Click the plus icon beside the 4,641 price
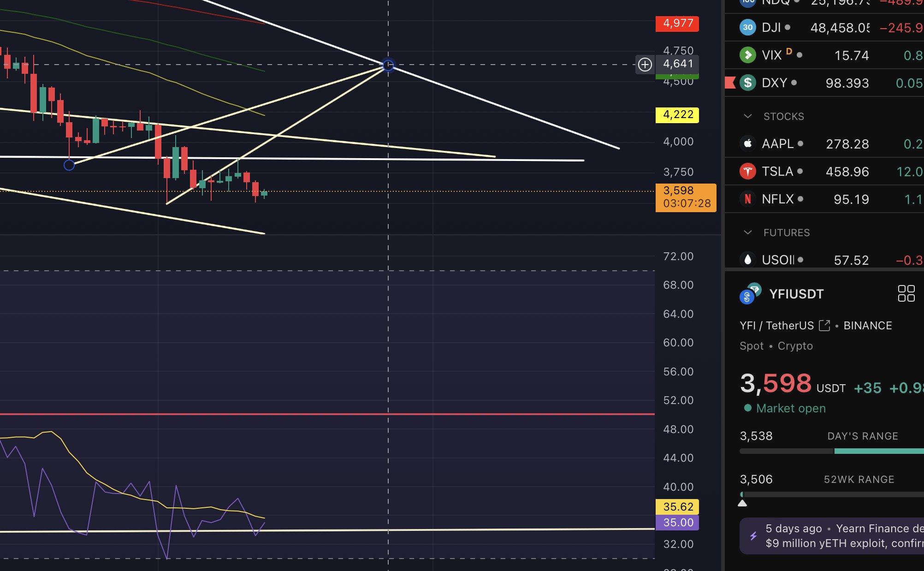Image resolution: width=924 pixels, height=571 pixels. click(645, 65)
